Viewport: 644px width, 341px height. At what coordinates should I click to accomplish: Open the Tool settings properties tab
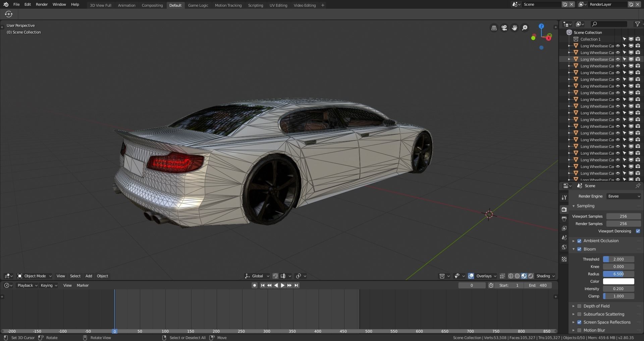point(564,197)
